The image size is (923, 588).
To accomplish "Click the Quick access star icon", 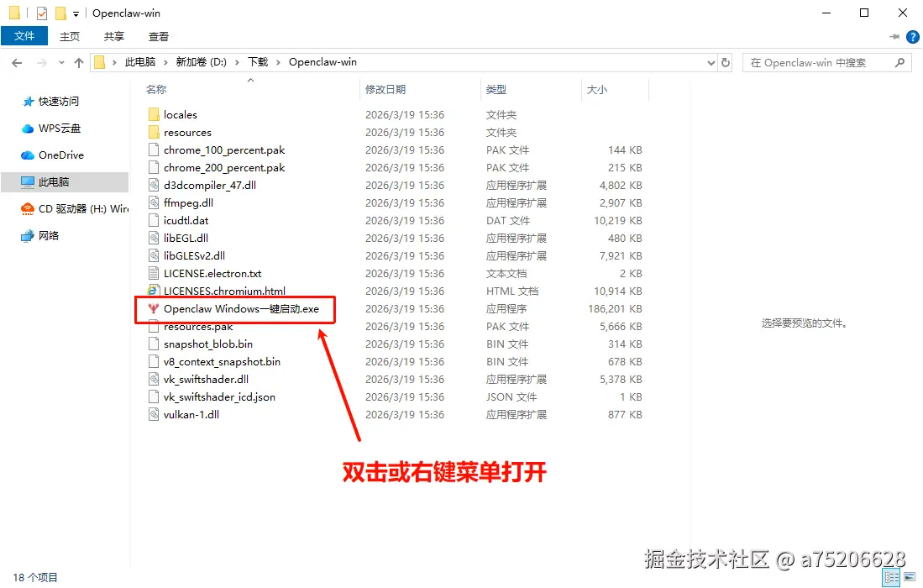I will 28,102.
